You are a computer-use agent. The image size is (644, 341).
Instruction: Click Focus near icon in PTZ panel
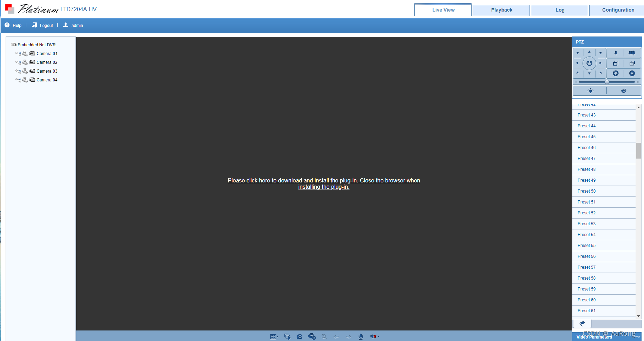tap(616, 63)
